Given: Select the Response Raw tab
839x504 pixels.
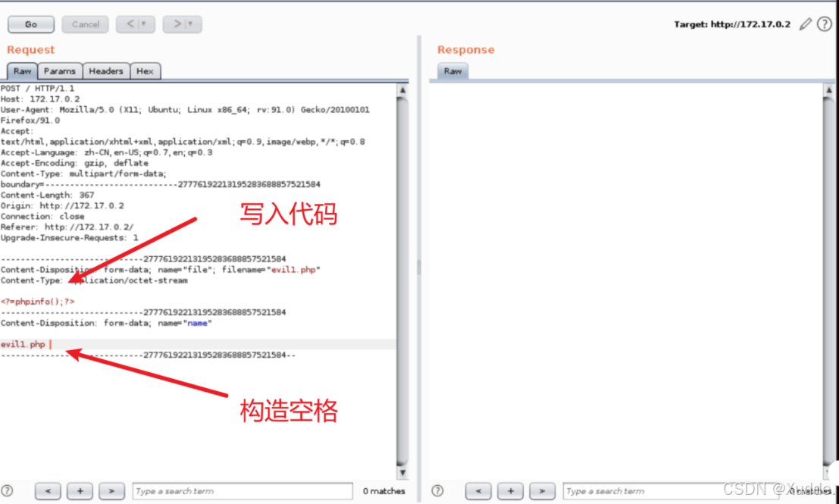Looking at the screenshot, I should coord(452,71).
